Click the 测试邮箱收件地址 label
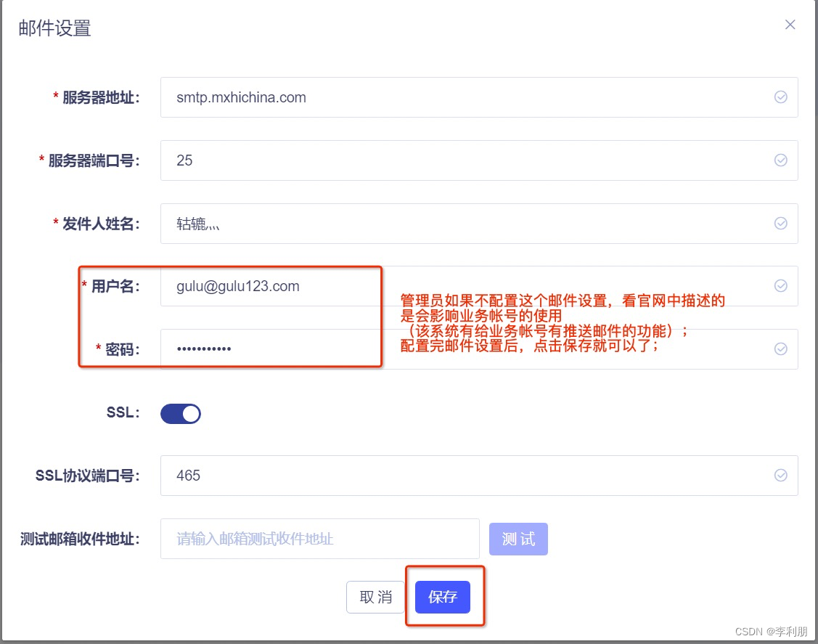This screenshot has height=644, width=818. [80, 539]
